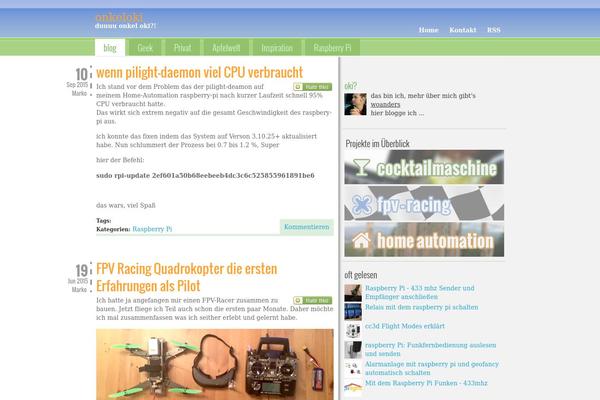Open 'Alarmanlage mit raspberry pi und geofancy' link

(x=432, y=368)
